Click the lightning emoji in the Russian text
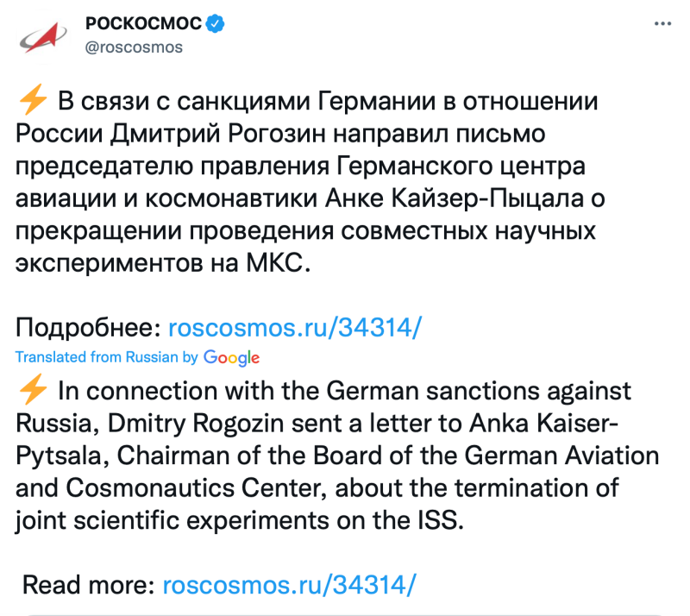This screenshot has width=690, height=616. (x=32, y=103)
